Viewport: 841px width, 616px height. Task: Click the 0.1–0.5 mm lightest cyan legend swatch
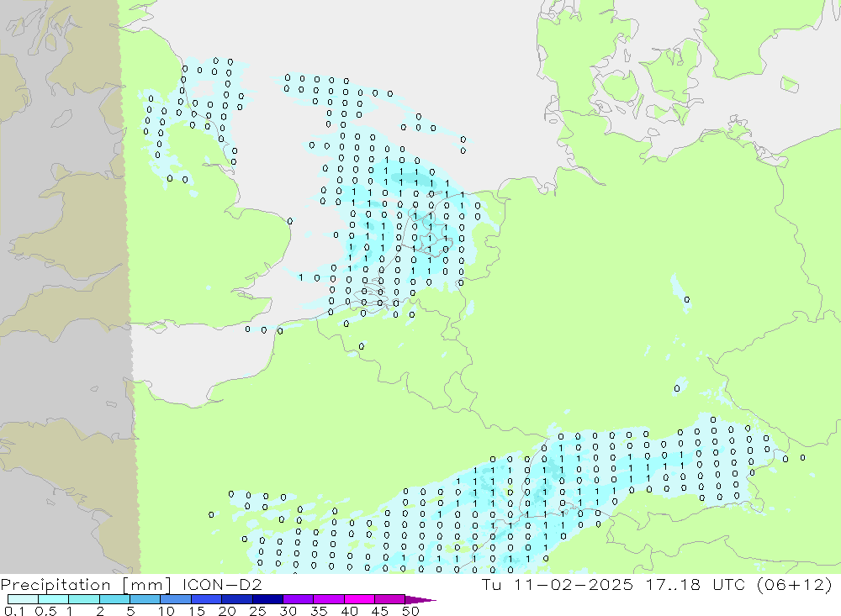[x=23, y=599]
